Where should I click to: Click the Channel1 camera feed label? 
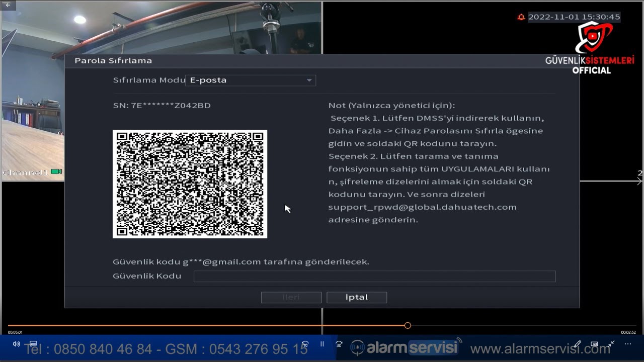25,172
